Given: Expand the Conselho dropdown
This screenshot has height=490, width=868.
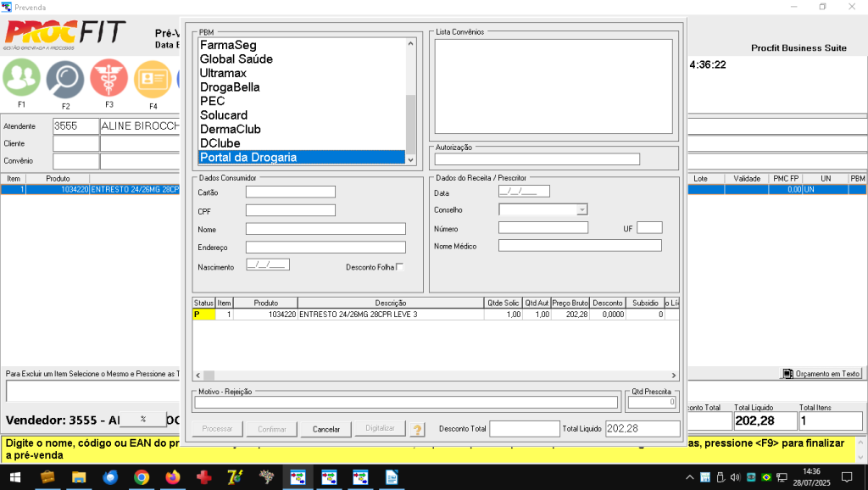Looking at the screenshot, I should 581,209.
